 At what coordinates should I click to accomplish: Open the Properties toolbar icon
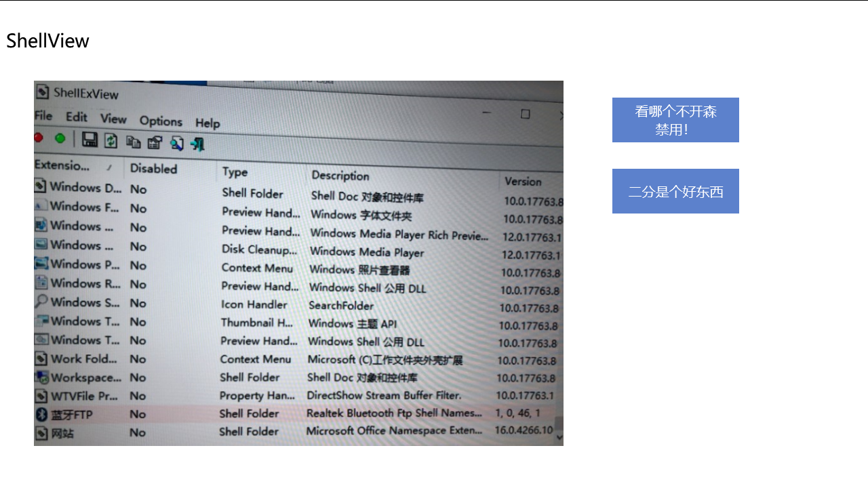point(155,142)
